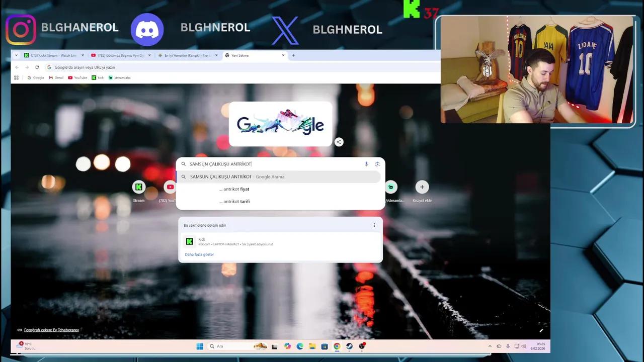The height and width of the screenshot is (362, 644).
Task: Open the OneDrive cloud tray icon
Action: (x=499, y=346)
